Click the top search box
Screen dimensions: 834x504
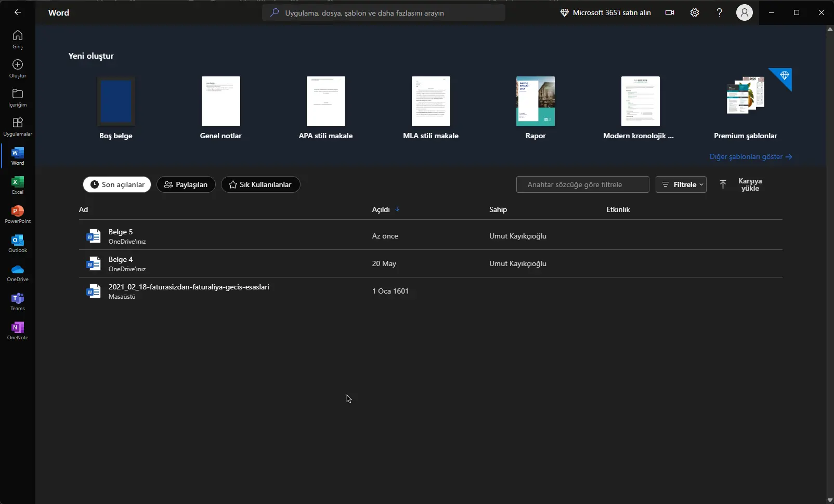[384, 12]
